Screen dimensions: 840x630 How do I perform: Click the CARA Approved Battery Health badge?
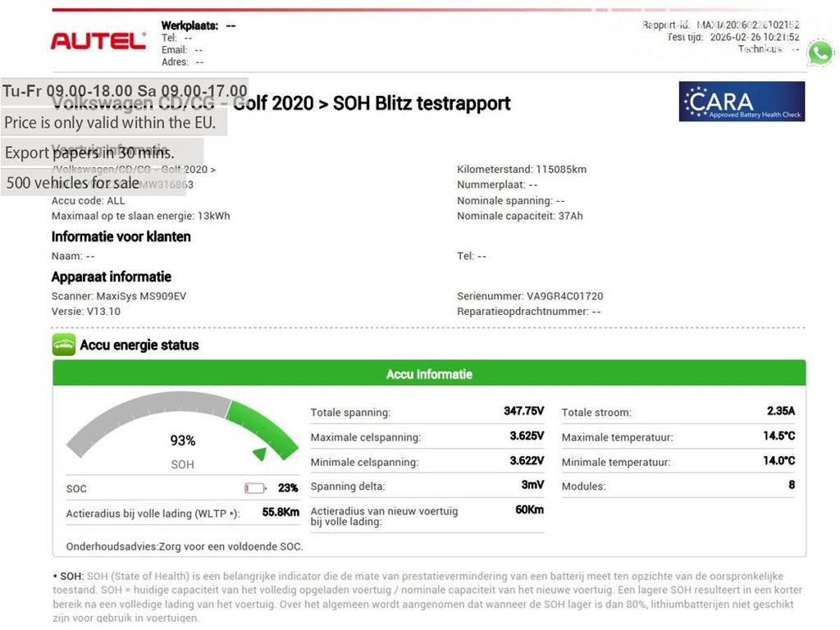pos(742,102)
